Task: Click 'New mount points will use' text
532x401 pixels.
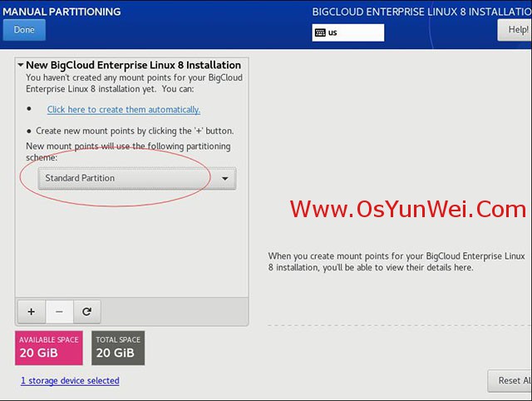Action: (128, 151)
